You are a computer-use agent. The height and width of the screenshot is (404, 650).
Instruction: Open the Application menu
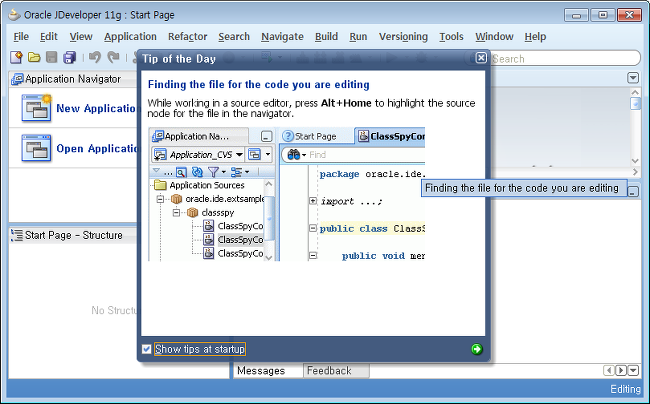[130, 36]
